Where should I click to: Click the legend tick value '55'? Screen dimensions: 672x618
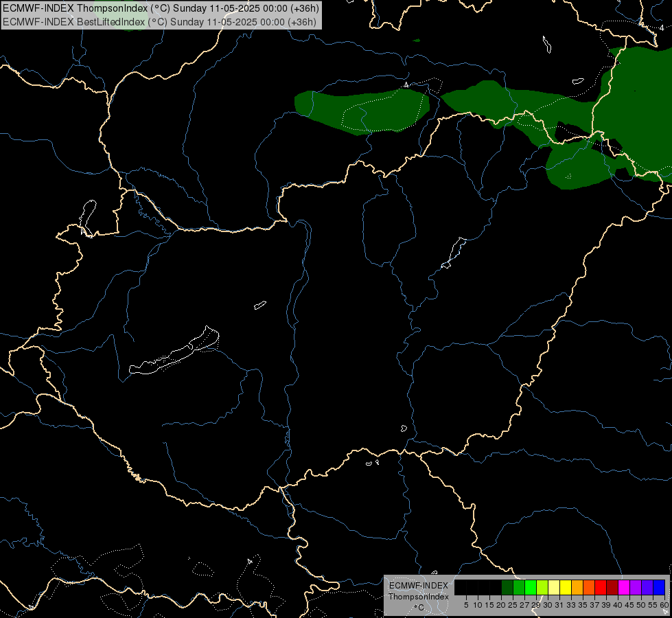[x=653, y=605]
